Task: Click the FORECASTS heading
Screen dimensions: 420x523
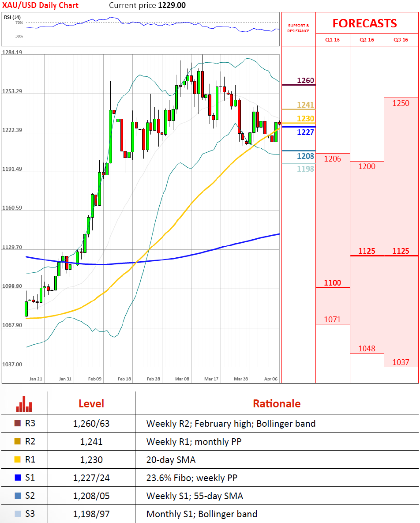Action: (x=364, y=23)
